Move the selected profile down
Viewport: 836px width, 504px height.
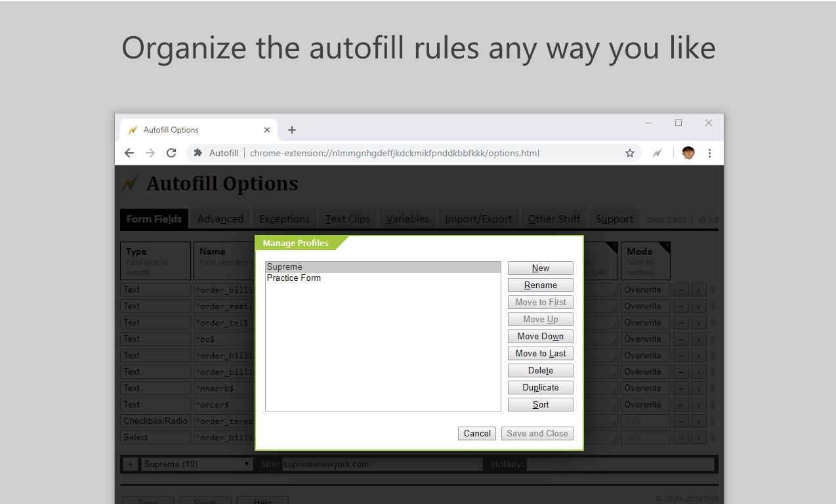point(541,336)
